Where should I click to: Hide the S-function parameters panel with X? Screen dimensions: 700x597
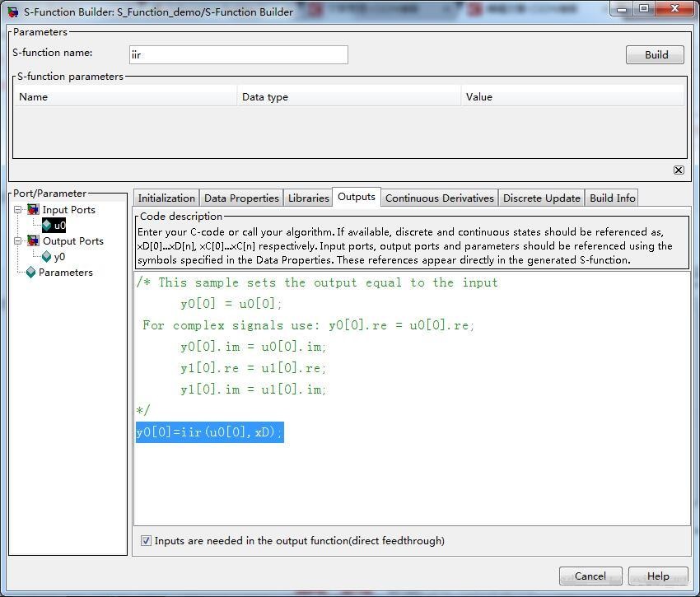tap(679, 170)
